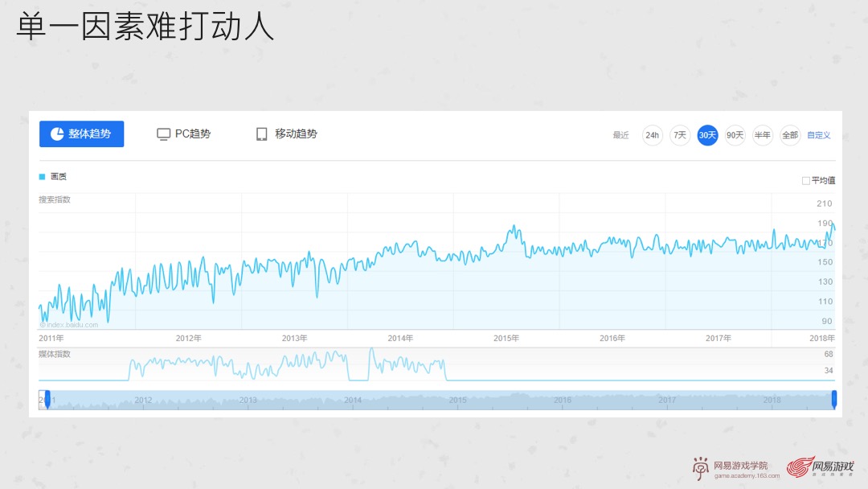Click the 2015 mark on the overview timeline

point(457,400)
